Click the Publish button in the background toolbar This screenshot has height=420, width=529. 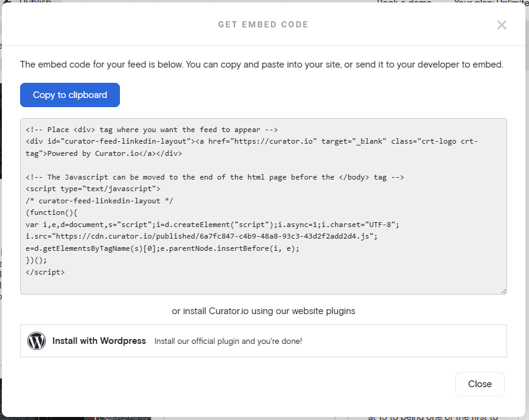(x=35, y=2)
